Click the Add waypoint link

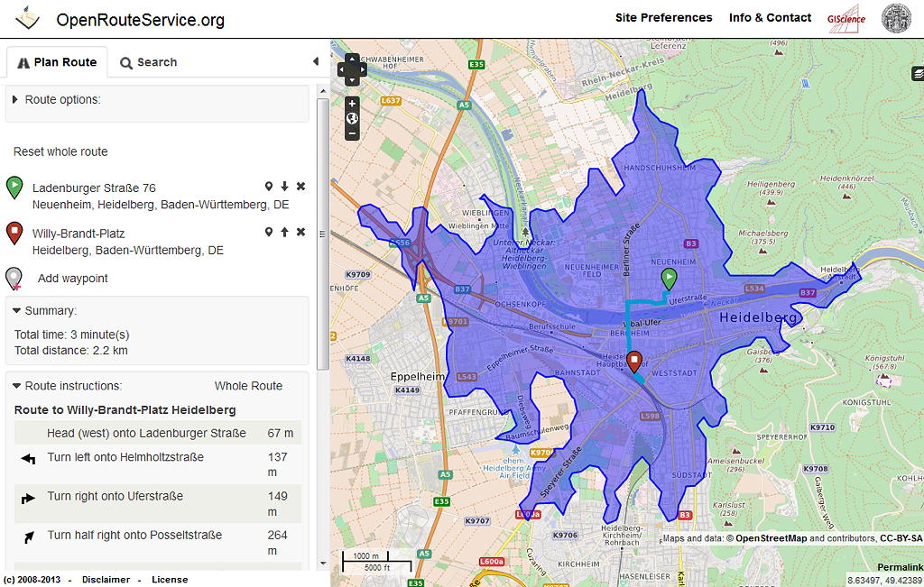(x=72, y=278)
